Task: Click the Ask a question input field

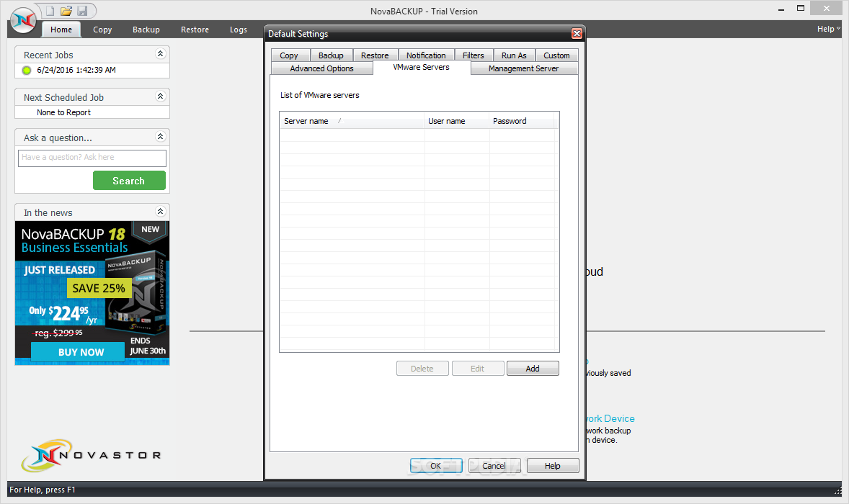Action: [92, 158]
